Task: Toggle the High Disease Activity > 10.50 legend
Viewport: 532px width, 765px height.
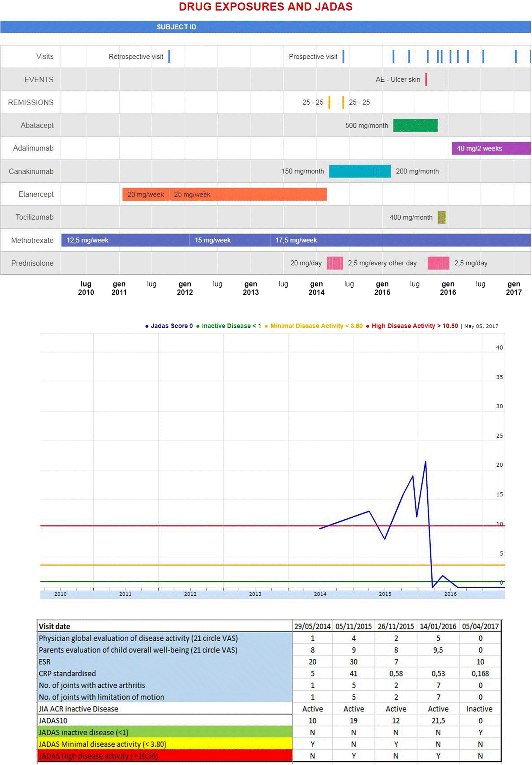Action: click(412, 326)
